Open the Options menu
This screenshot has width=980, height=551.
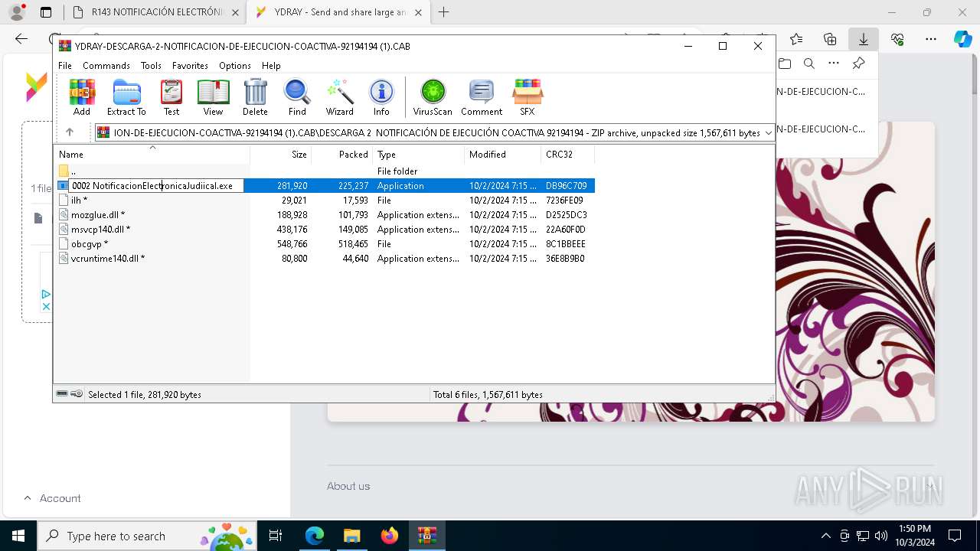click(x=235, y=66)
